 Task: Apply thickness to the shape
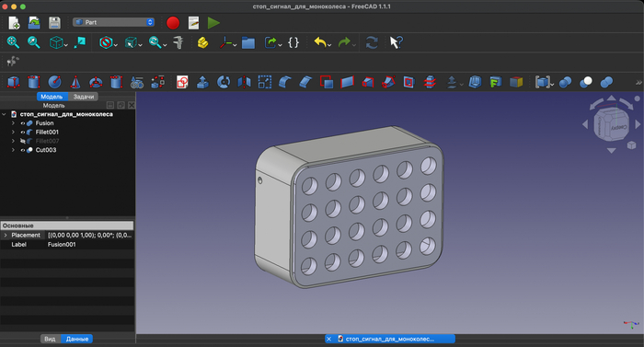(475, 82)
